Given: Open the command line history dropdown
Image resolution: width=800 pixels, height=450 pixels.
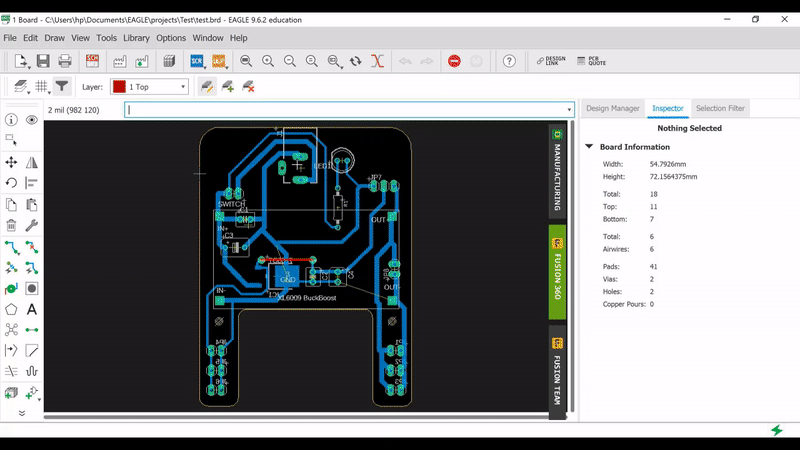Looking at the screenshot, I should 570,109.
